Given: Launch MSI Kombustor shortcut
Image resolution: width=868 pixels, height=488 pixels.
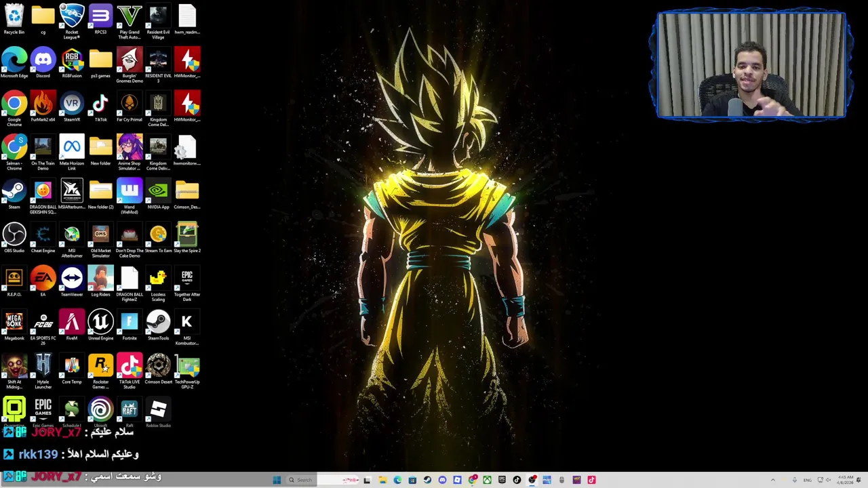Looking at the screenshot, I should [x=187, y=327].
